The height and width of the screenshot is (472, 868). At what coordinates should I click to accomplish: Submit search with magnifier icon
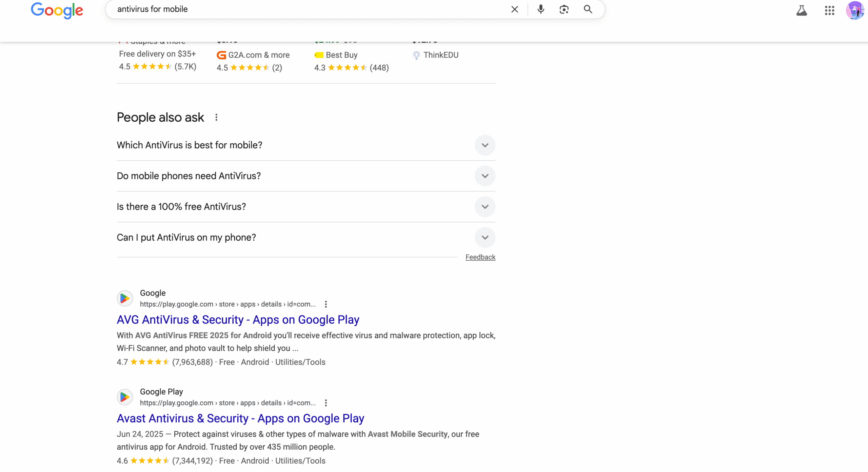click(x=588, y=9)
